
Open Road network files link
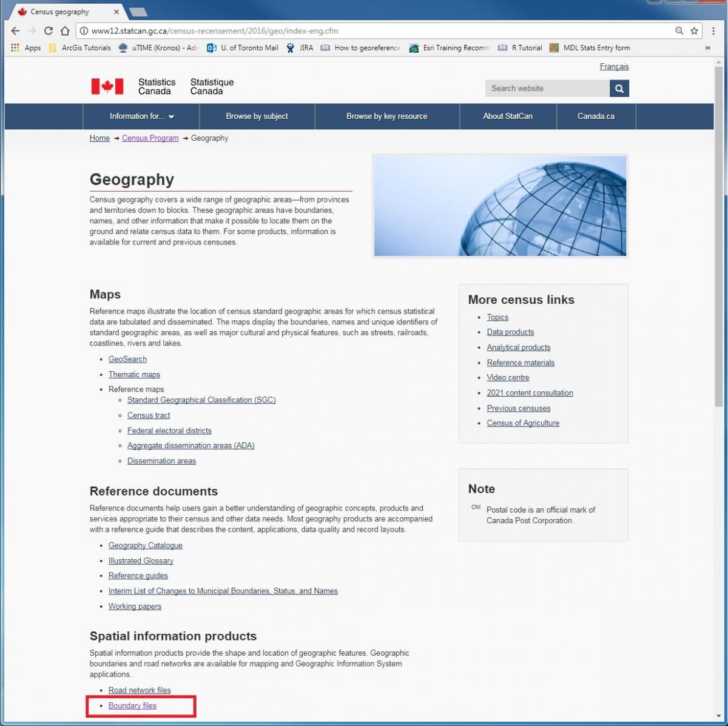[x=140, y=691]
